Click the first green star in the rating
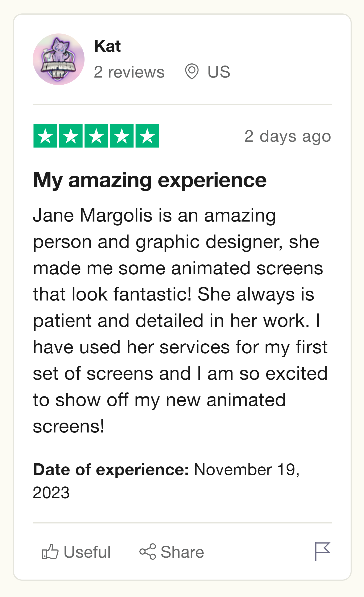 tap(46, 136)
